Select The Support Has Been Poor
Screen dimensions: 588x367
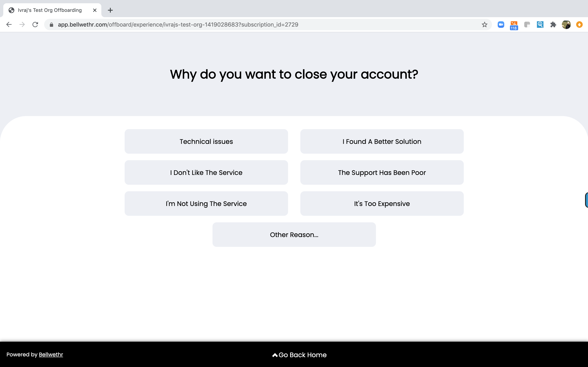[x=382, y=172]
